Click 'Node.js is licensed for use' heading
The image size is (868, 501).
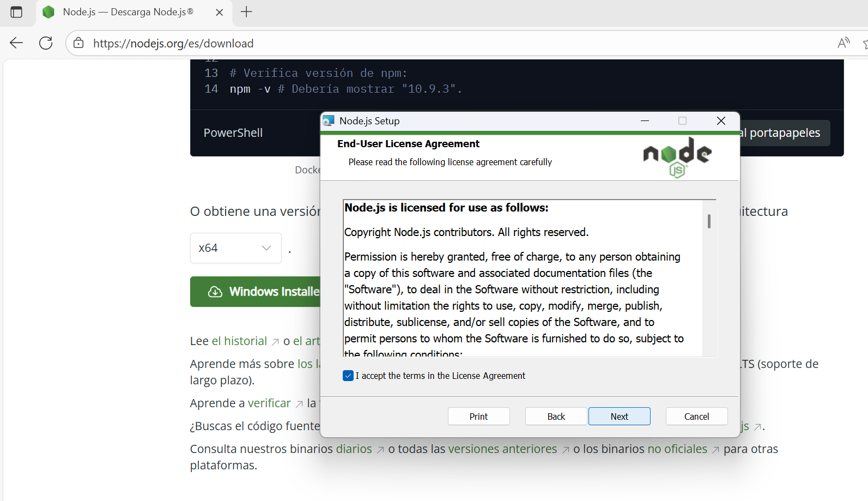[x=446, y=208]
